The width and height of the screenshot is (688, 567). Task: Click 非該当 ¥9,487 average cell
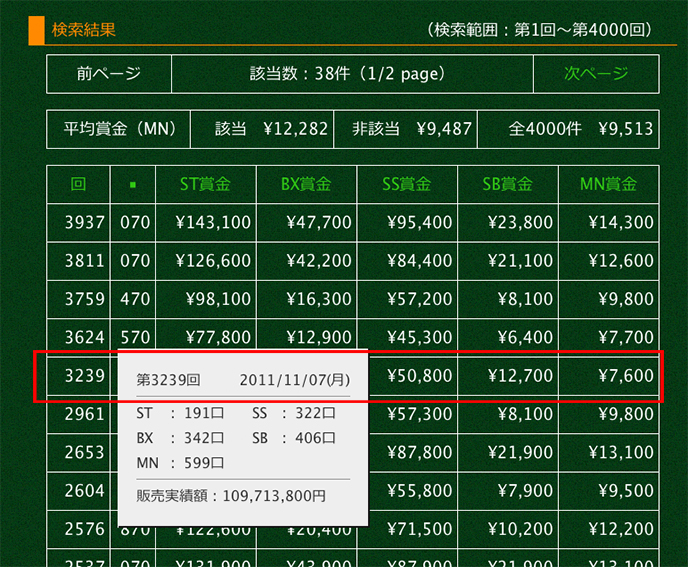pos(405,129)
